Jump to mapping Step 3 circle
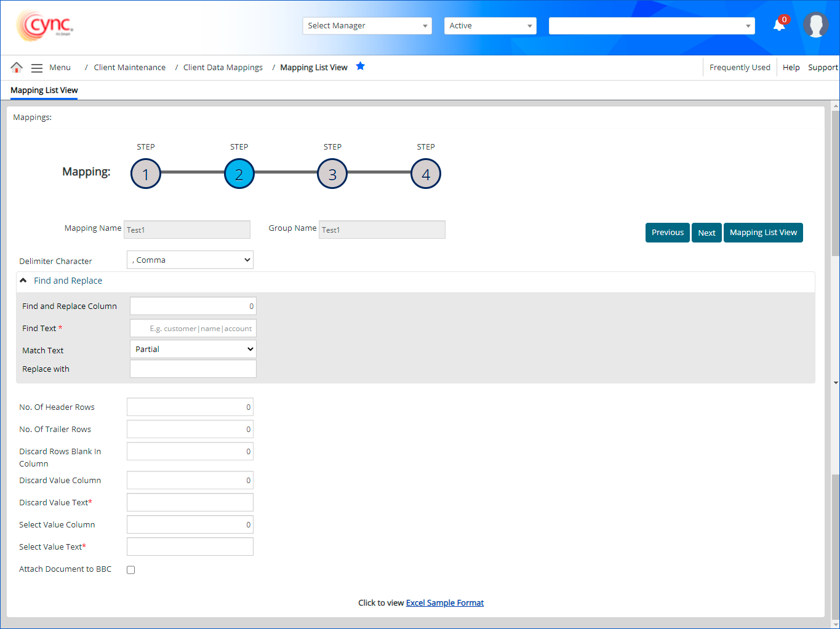 pos(332,174)
